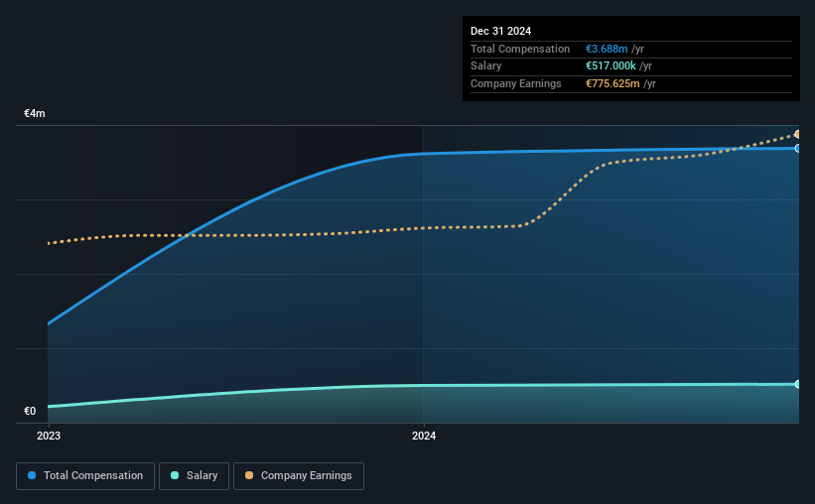
Task: Select the Total Compensation endpoint marker on chart
Action: coord(797,149)
